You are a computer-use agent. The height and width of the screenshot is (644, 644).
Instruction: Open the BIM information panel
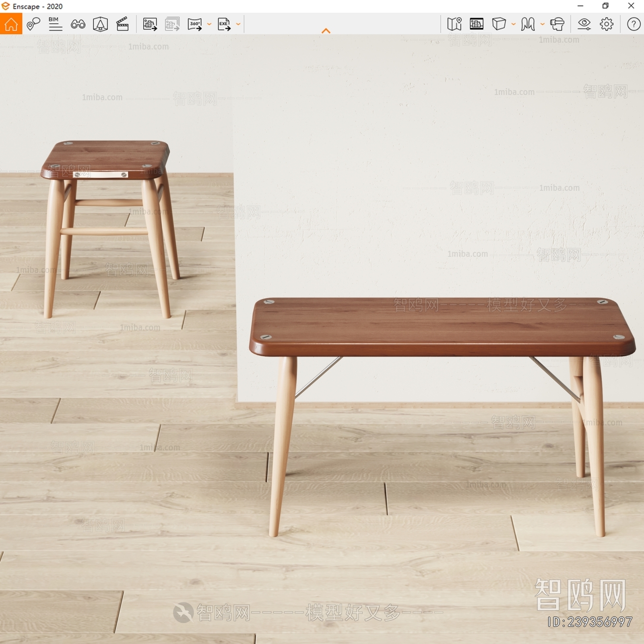[55, 24]
